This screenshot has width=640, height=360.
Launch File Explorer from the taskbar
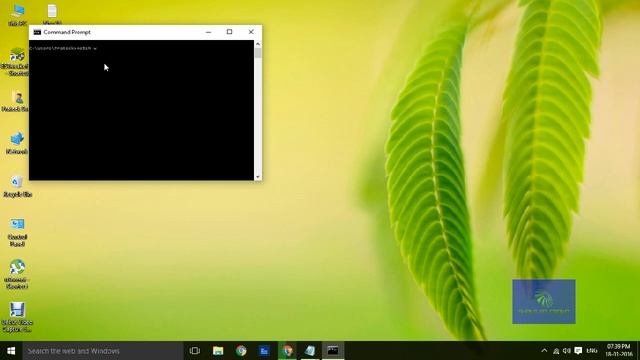[x=218, y=351]
